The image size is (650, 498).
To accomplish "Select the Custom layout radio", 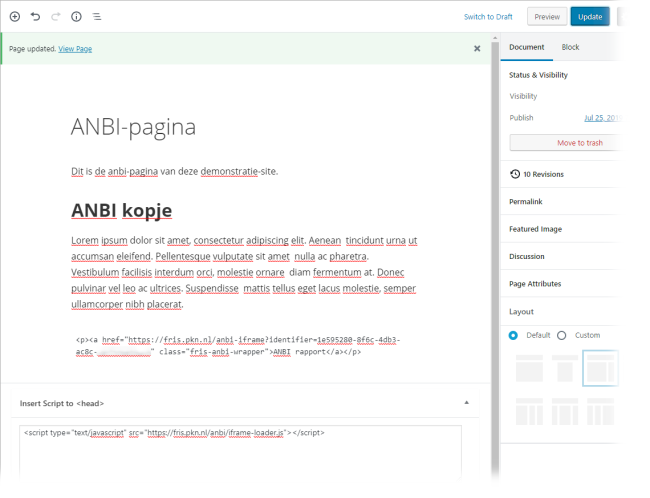I will pyautogui.click(x=561, y=335).
